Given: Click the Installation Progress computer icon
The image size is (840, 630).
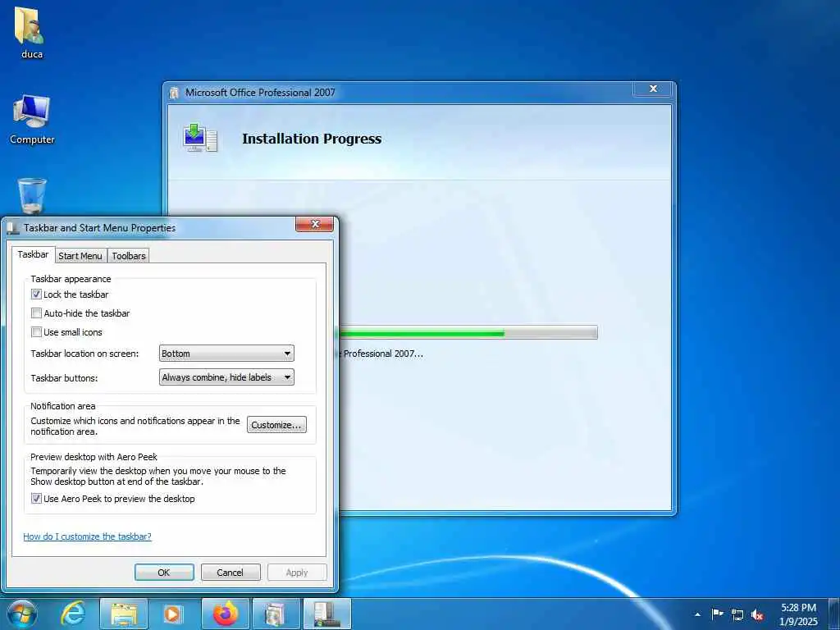Looking at the screenshot, I should [x=200, y=138].
